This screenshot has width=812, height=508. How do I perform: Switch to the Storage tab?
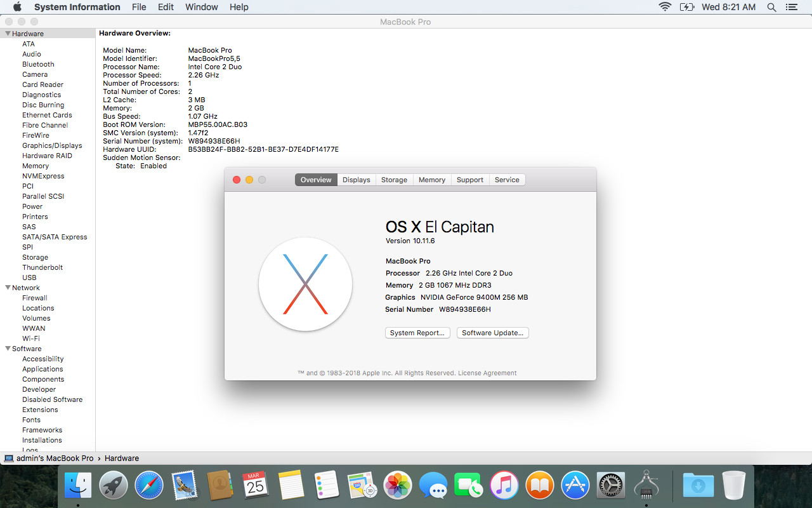[x=394, y=180]
